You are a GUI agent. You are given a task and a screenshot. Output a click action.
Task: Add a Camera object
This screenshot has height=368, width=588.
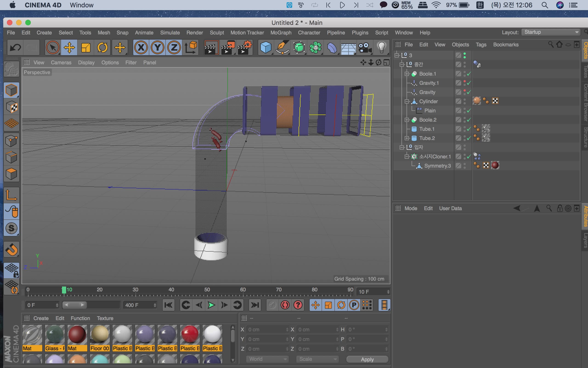pyautogui.click(x=365, y=47)
